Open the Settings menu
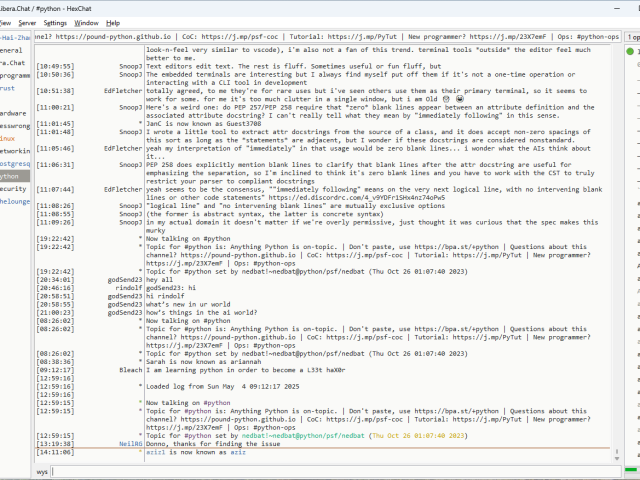 point(56,22)
